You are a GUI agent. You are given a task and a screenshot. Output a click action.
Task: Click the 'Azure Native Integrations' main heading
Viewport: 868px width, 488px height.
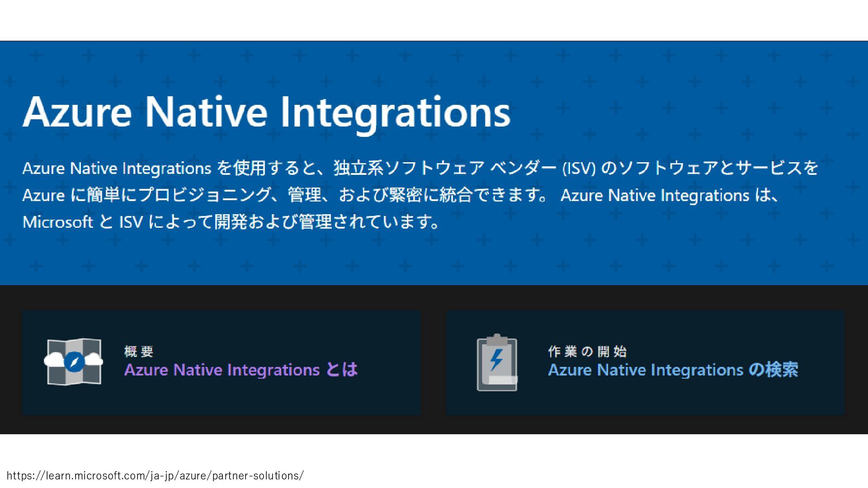[x=266, y=112]
